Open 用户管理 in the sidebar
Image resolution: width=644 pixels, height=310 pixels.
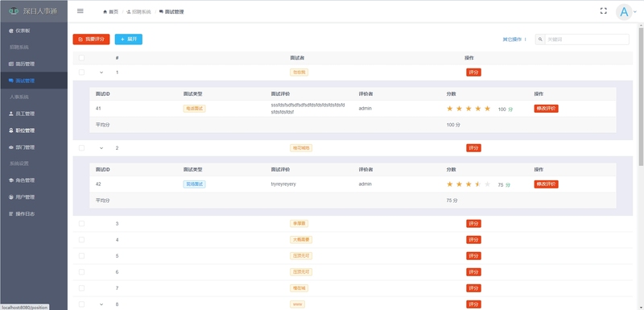coord(34,197)
